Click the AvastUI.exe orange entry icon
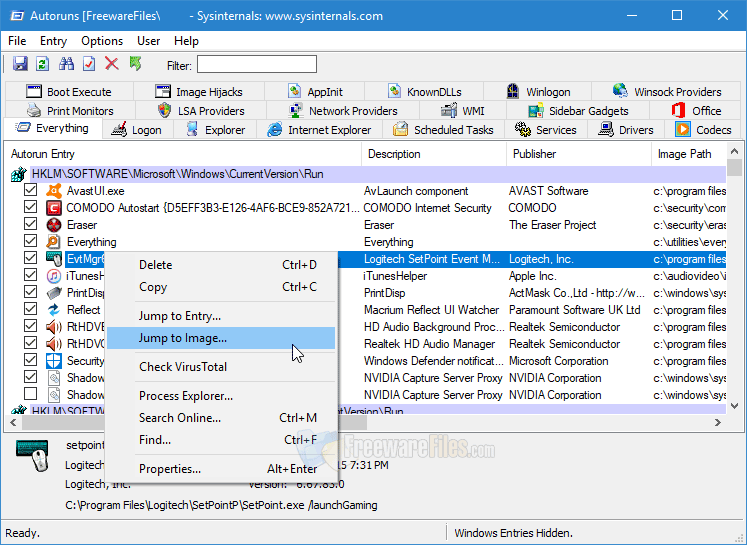 click(54, 191)
